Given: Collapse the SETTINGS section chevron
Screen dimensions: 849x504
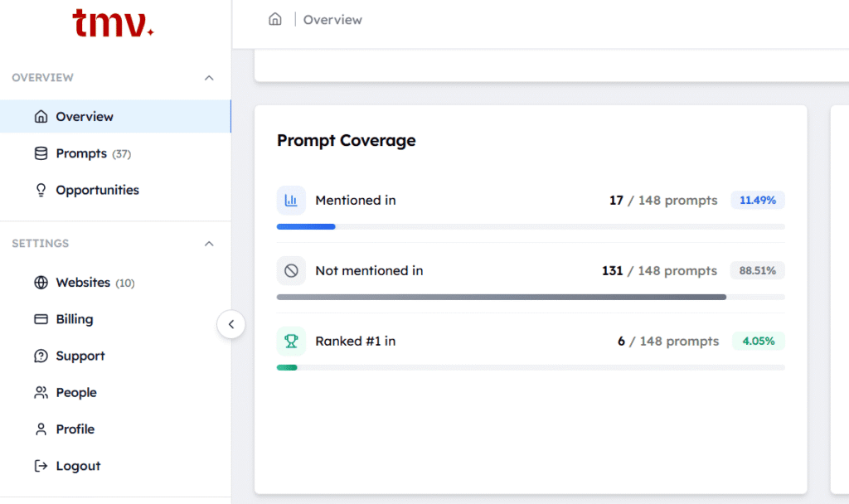Looking at the screenshot, I should click(209, 244).
